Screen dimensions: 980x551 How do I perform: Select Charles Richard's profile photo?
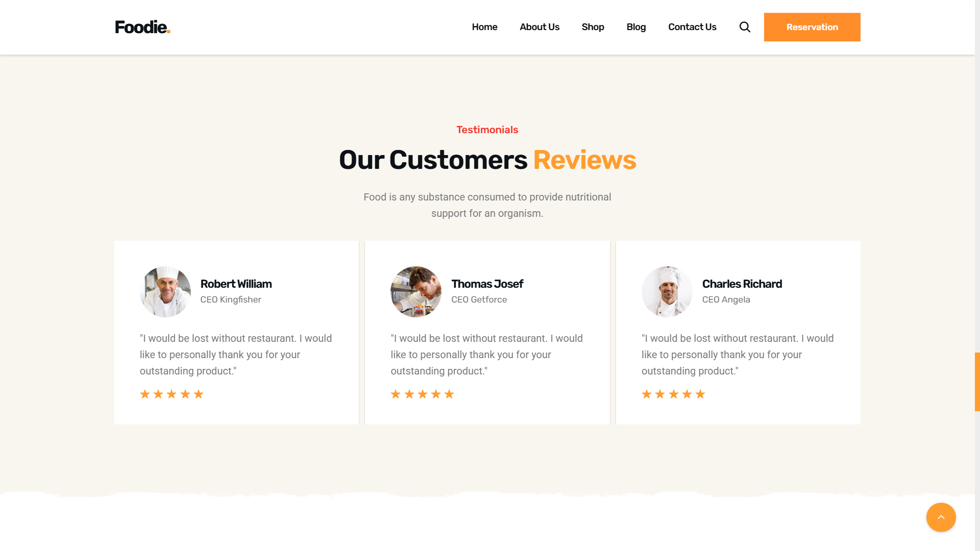[667, 292]
